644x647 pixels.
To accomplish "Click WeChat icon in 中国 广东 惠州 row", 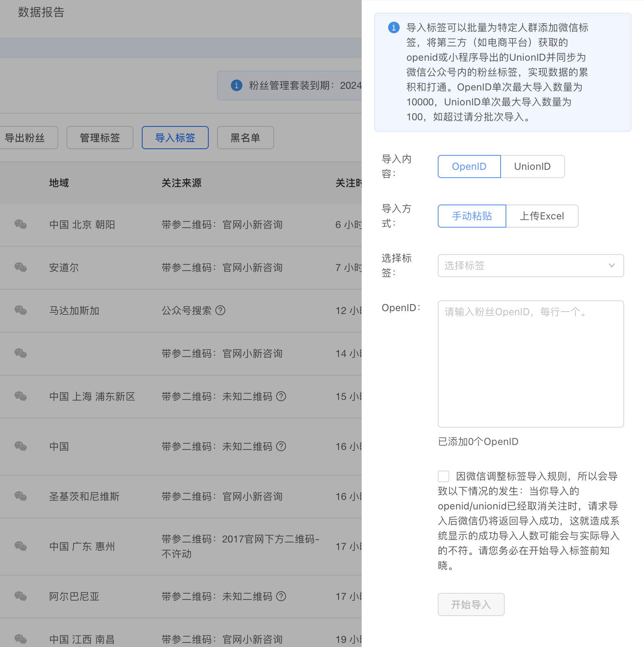I will click(x=21, y=546).
